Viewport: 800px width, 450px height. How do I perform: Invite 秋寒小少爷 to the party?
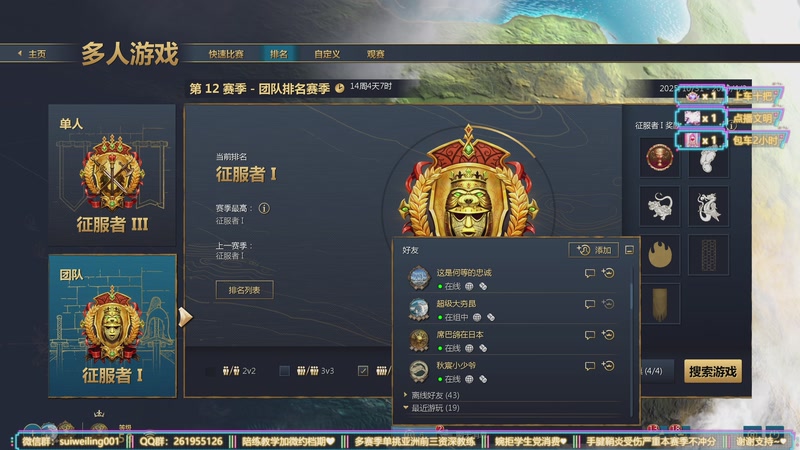tap(608, 366)
